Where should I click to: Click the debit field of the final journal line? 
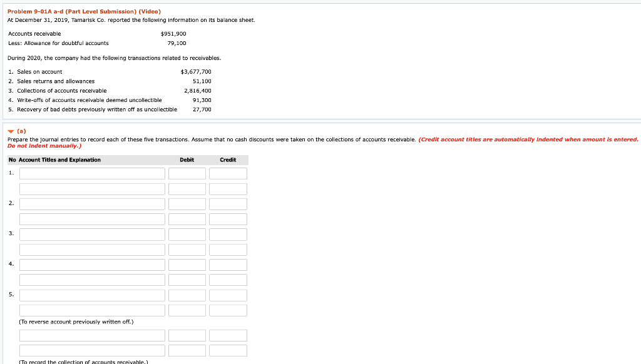coord(187,350)
